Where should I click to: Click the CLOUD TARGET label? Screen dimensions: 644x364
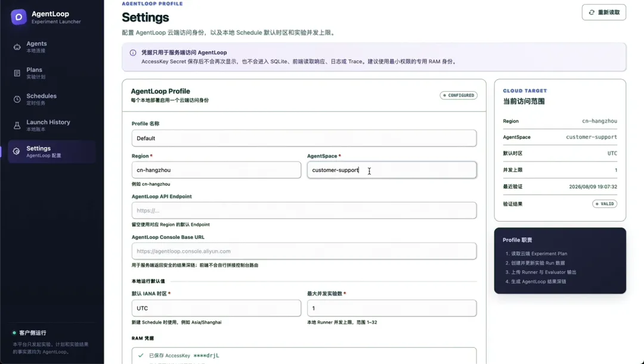(525, 91)
